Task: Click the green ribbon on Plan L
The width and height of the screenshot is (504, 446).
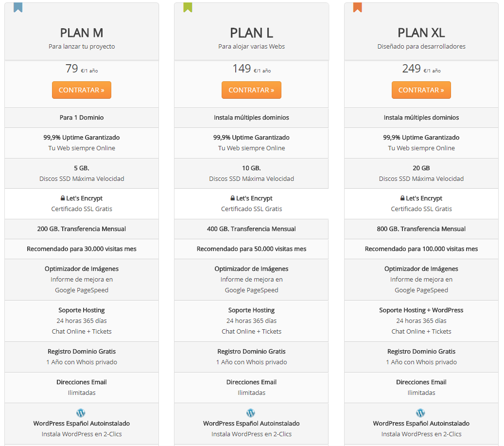Action: pos(188,7)
